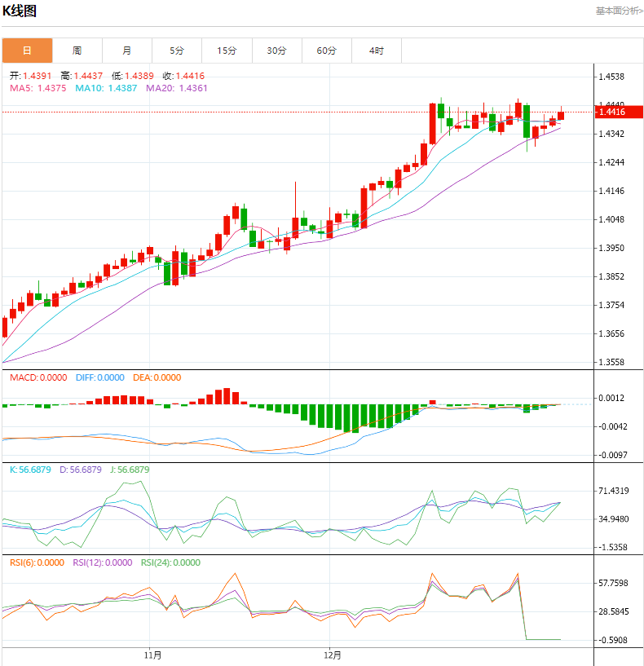
Task: Choose the 15分 interval tab
Action: click(227, 51)
